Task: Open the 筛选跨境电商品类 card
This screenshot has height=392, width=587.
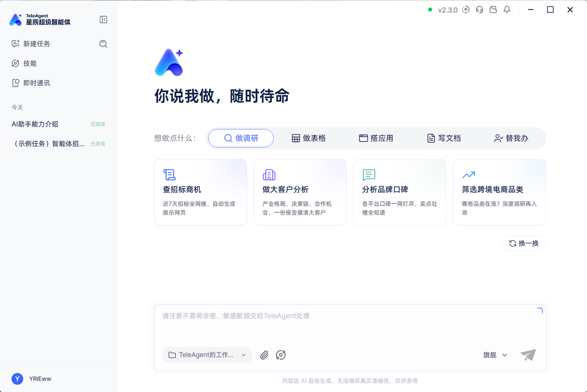Action: pyautogui.click(x=499, y=193)
